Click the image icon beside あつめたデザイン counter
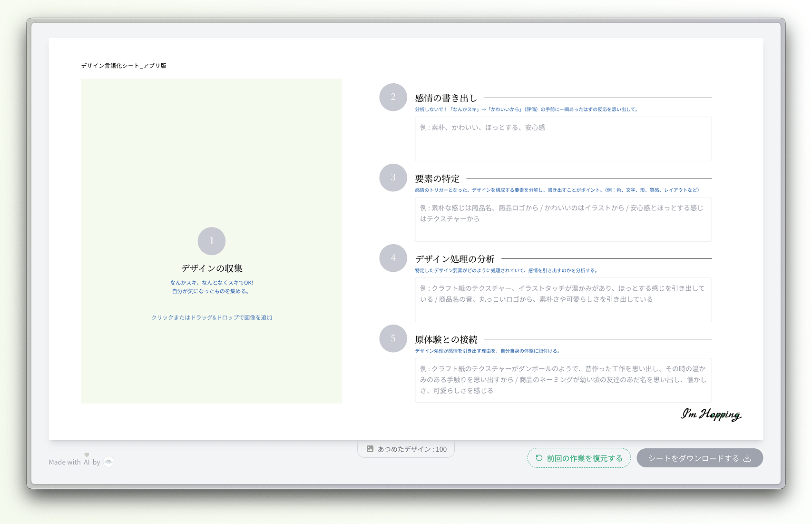This screenshot has height=524, width=812. tap(370, 448)
